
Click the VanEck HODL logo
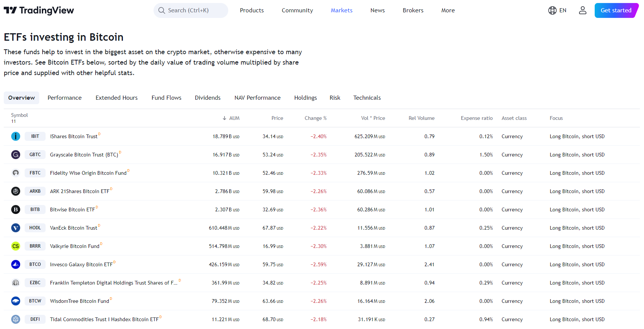click(16, 228)
